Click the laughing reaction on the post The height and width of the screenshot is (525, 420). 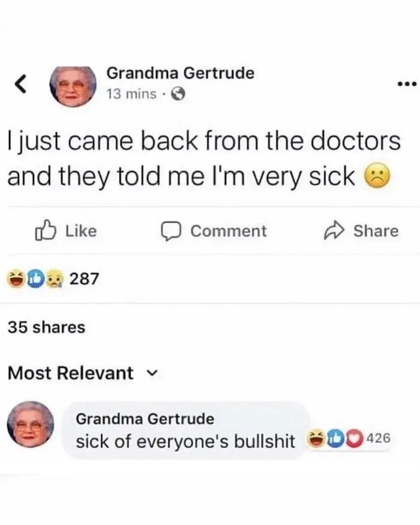pyautogui.click(x=17, y=278)
